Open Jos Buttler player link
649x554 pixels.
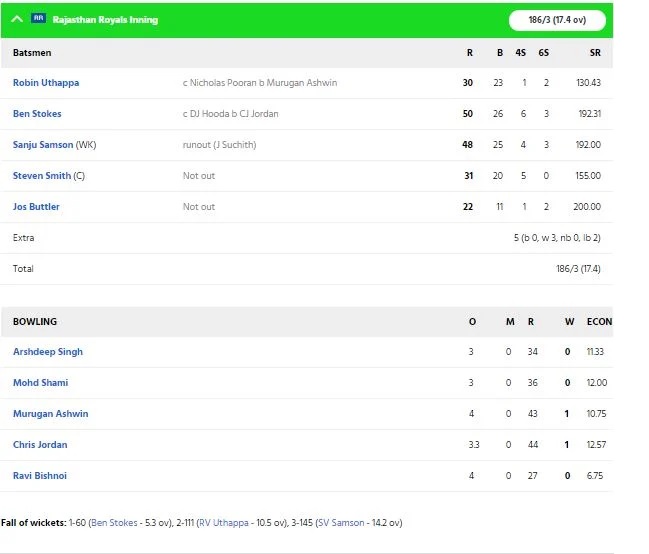[x=36, y=207]
